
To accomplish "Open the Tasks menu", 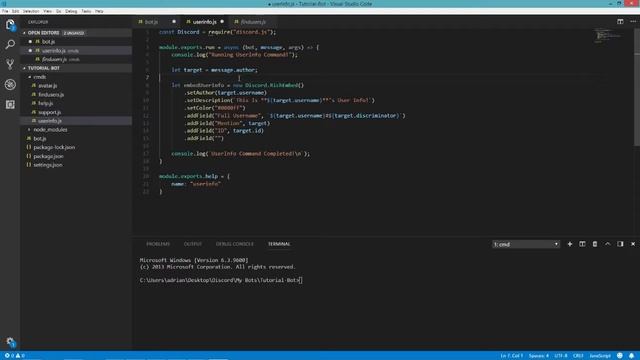I will (86, 11).
